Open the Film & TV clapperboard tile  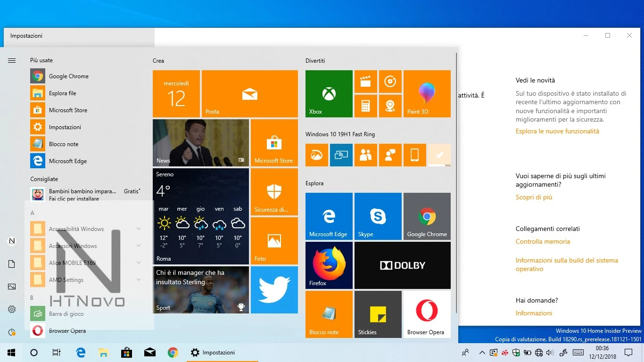point(365,82)
